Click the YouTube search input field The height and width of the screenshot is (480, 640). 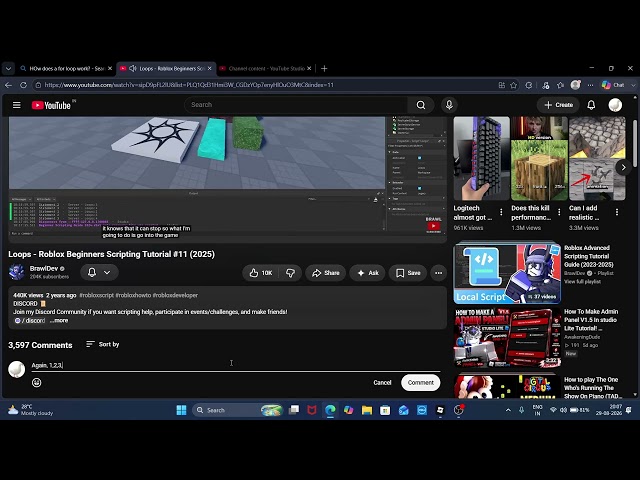[x=296, y=105]
